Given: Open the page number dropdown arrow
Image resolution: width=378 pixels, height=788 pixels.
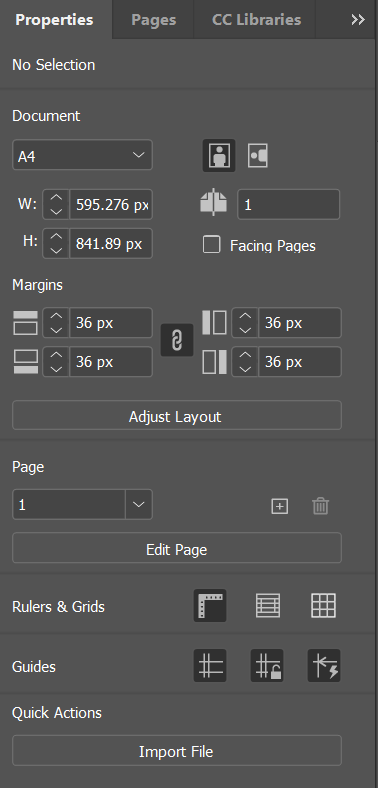Looking at the screenshot, I should point(139,505).
